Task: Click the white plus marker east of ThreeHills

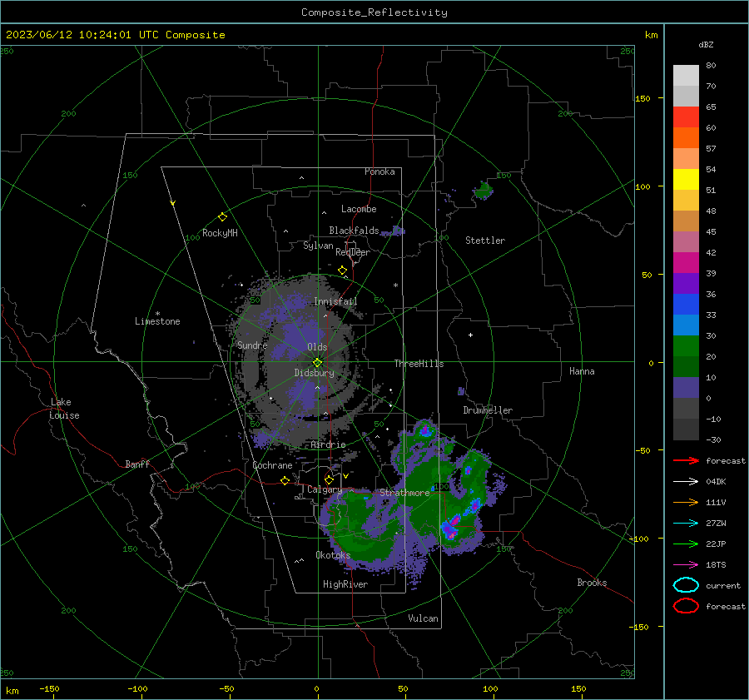Action: 470,335
